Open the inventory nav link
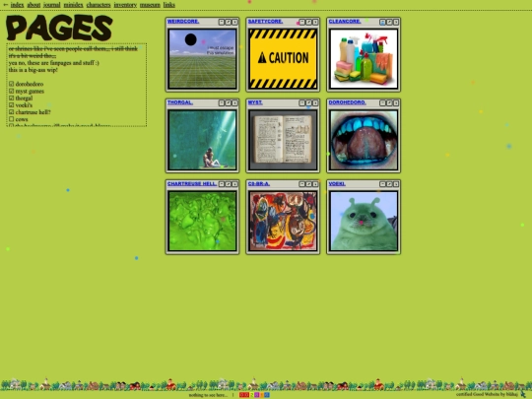Image resolution: width=532 pixels, height=399 pixels. (x=125, y=5)
